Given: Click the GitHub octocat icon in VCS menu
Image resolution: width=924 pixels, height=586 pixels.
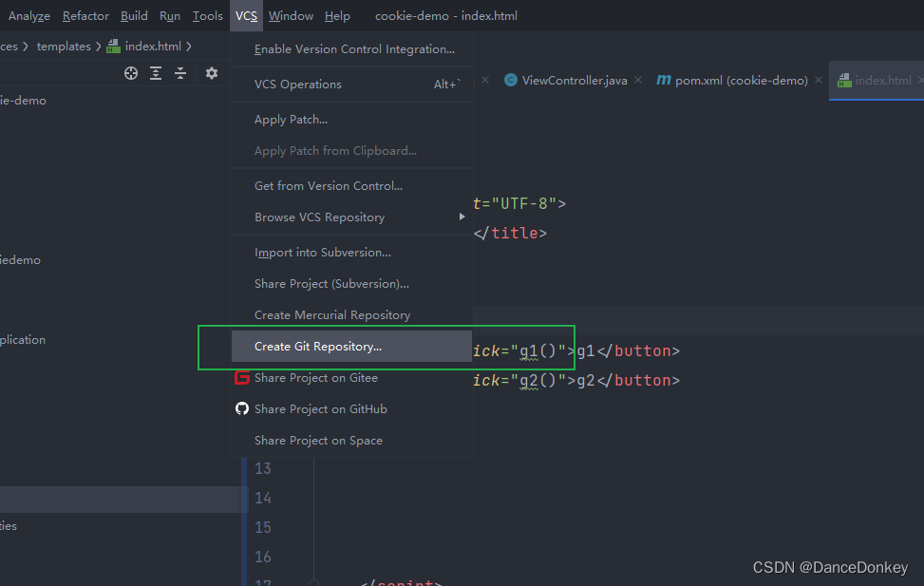Looking at the screenshot, I should coord(242,408).
